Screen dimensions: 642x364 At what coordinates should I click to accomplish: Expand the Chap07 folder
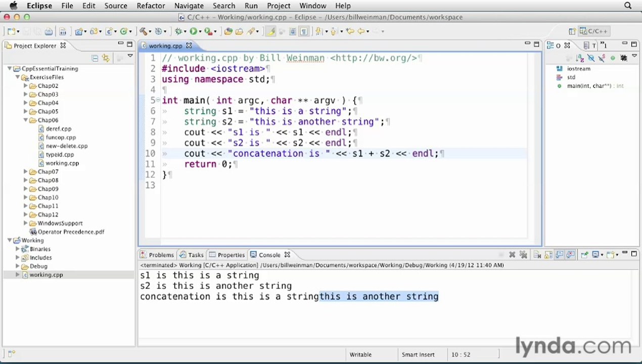(x=26, y=171)
